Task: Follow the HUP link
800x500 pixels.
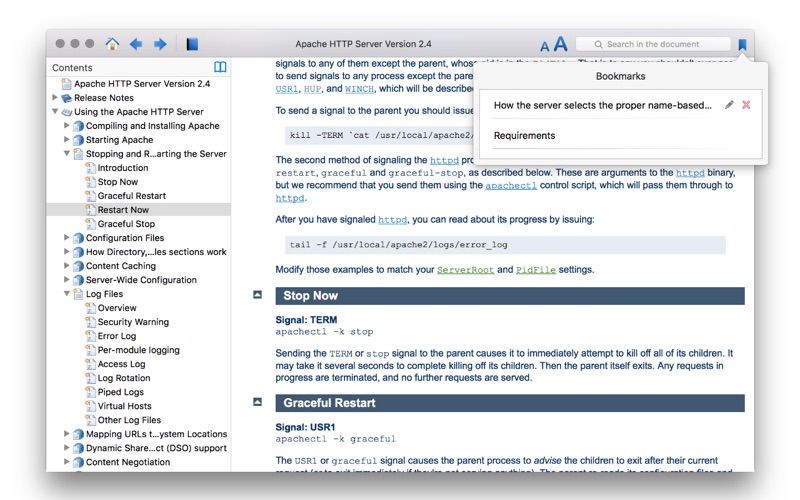Action: click(x=312, y=89)
